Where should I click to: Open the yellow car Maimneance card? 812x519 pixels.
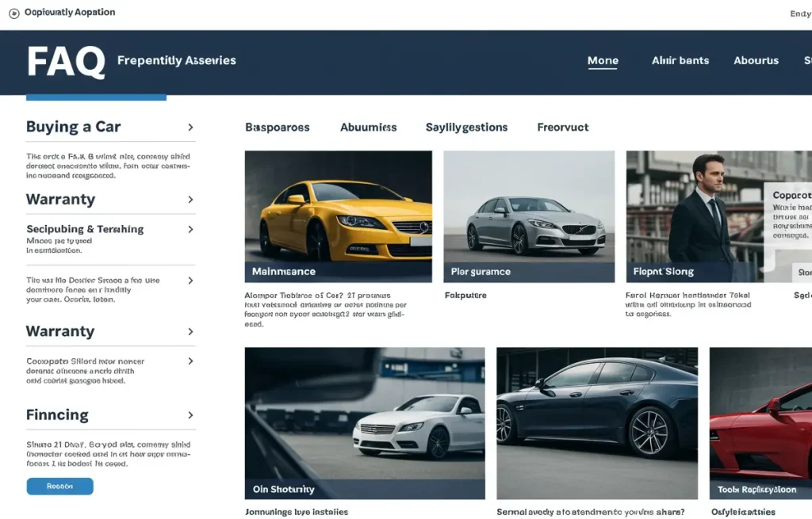pyautogui.click(x=338, y=216)
